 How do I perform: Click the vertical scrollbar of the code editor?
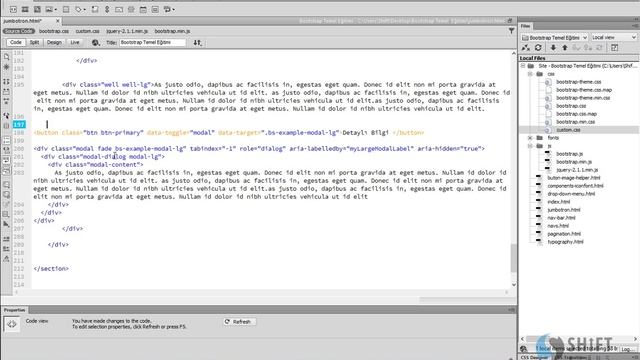click(x=513, y=169)
